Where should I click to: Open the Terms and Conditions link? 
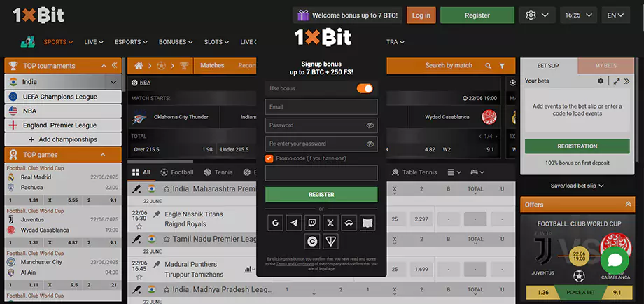(295, 264)
